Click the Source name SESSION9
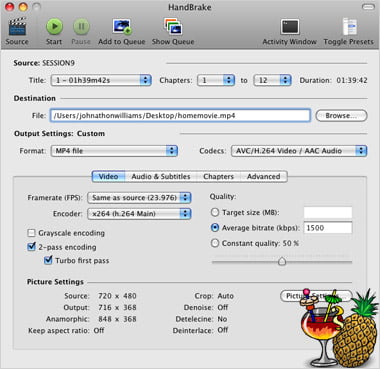 coord(58,63)
